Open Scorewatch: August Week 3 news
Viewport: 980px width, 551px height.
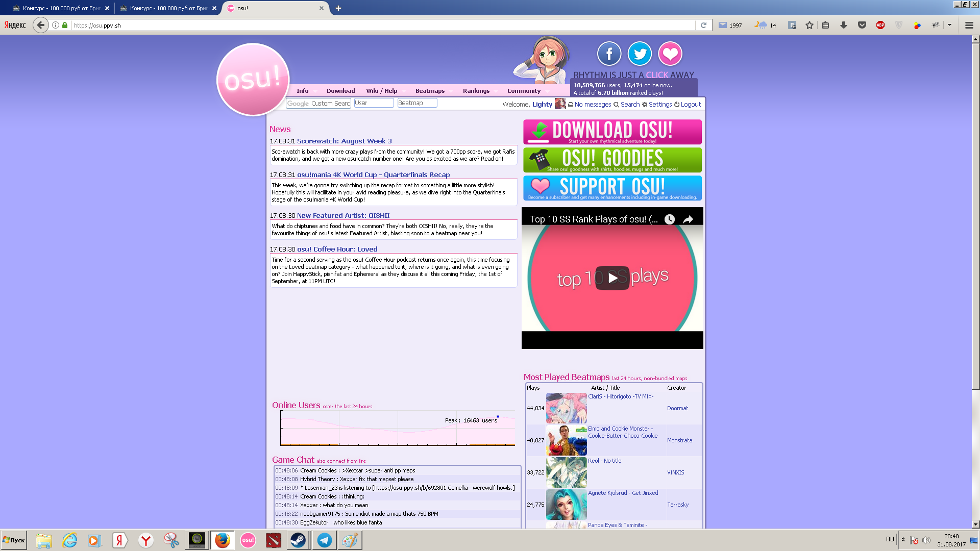pyautogui.click(x=345, y=141)
